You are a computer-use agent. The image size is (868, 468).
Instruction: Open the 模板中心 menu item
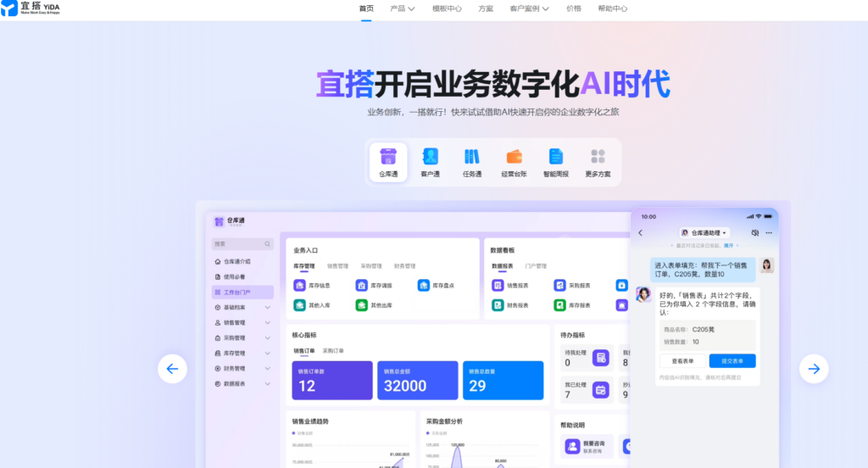pos(447,8)
